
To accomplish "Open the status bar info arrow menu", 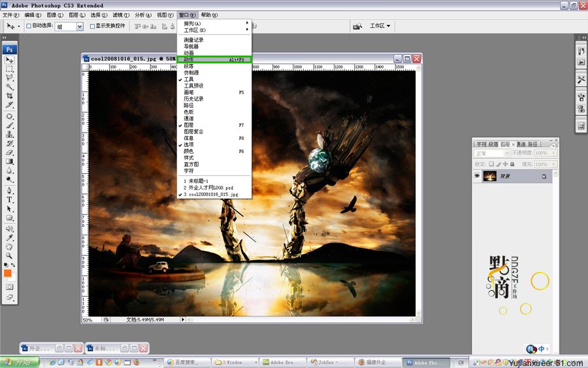I will [183, 320].
